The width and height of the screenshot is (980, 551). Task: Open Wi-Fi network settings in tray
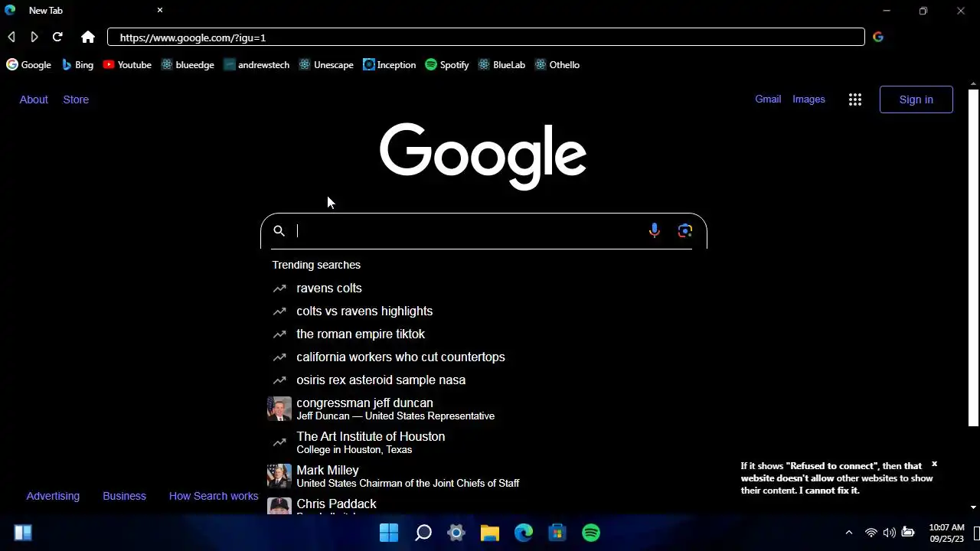pyautogui.click(x=871, y=533)
